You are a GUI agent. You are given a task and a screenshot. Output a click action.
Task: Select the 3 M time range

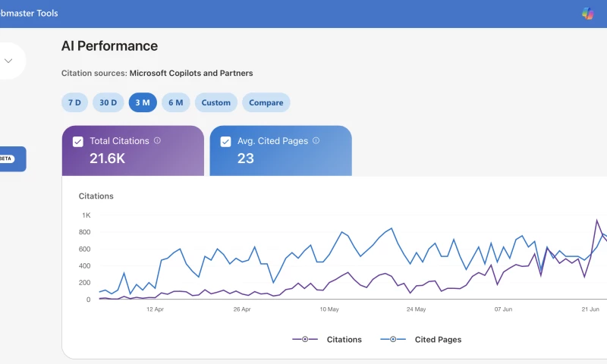click(143, 102)
